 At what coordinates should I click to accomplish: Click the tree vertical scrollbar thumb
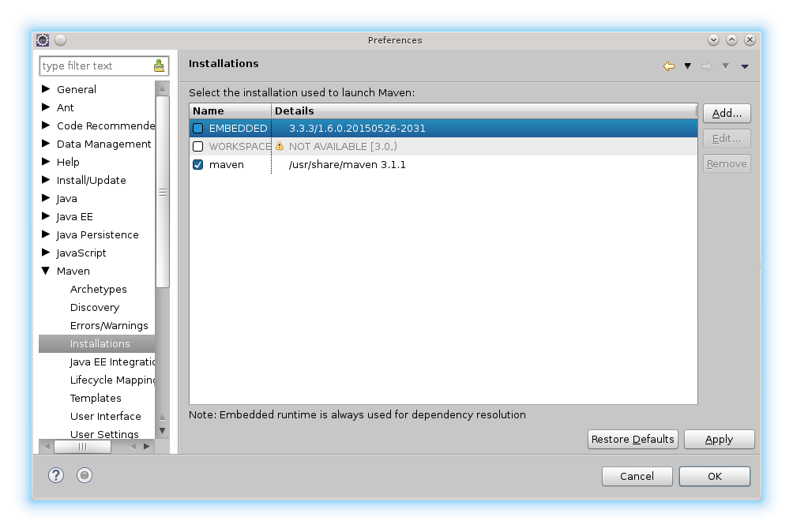[163, 192]
